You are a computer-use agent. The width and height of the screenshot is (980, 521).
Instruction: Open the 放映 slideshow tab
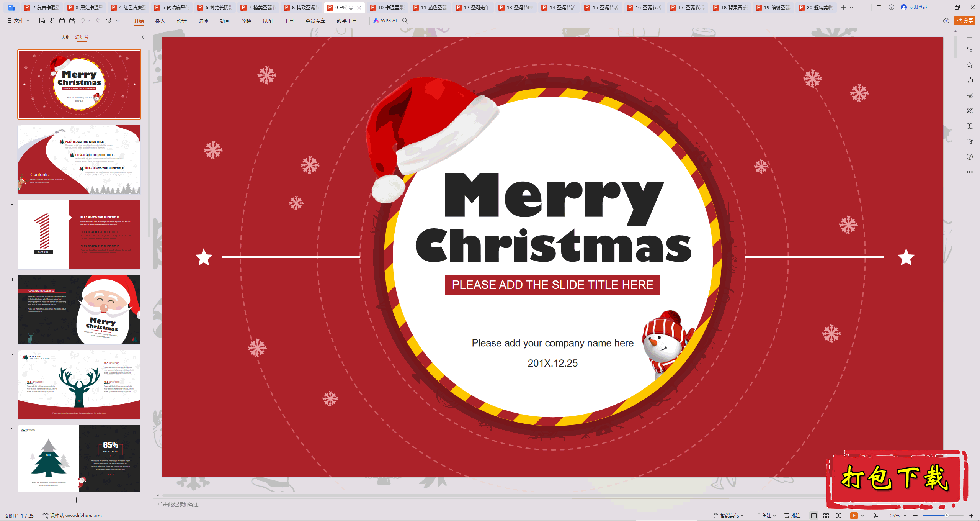coord(246,21)
